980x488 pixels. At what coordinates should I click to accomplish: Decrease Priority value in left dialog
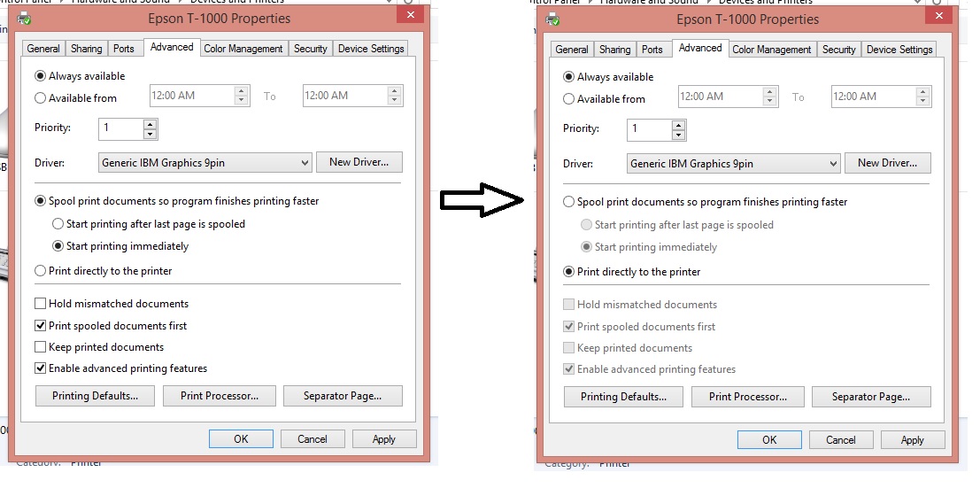(x=150, y=134)
